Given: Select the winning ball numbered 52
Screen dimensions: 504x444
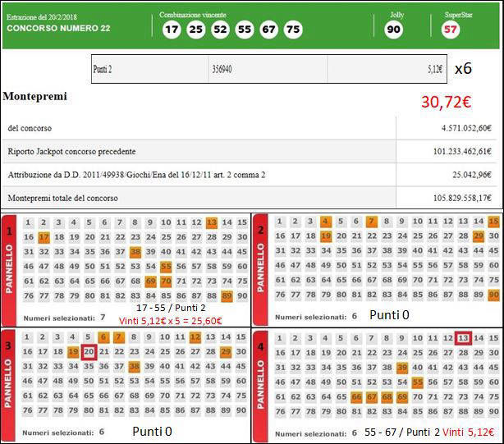Looking at the screenshot, I should [x=220, y=30].
